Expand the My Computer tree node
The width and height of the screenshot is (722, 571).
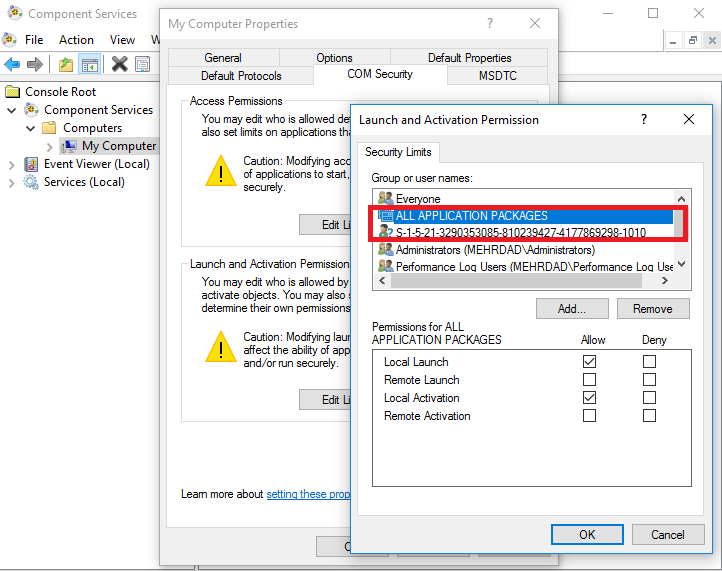(x=49, y=147)
